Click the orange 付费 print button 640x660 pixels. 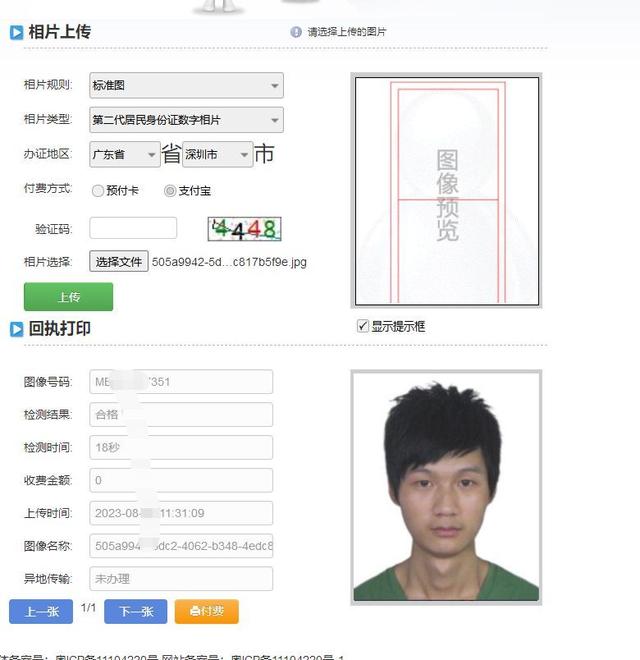(207, 611)
